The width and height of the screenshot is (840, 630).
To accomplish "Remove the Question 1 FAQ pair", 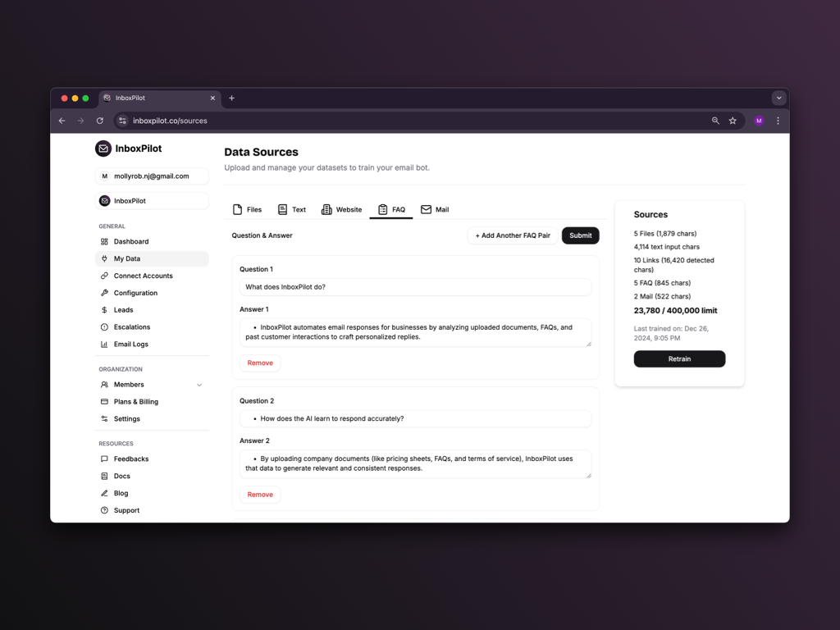I will [260, 363].
